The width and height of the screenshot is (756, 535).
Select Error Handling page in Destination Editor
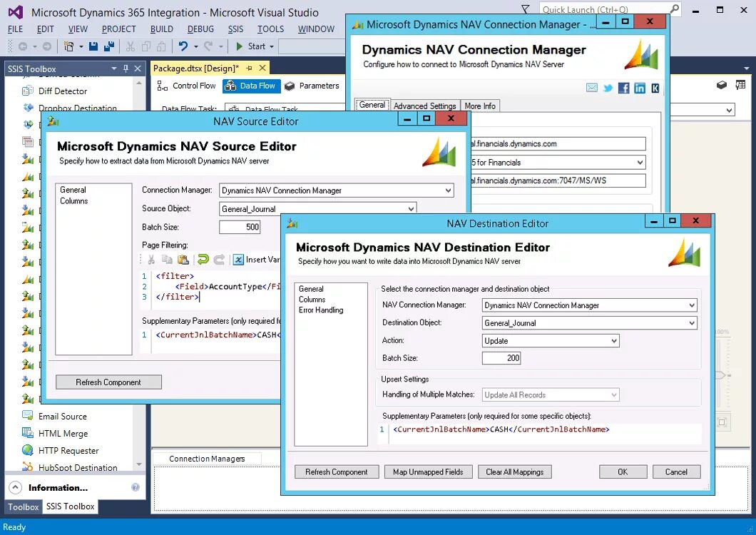click(321, 310)
